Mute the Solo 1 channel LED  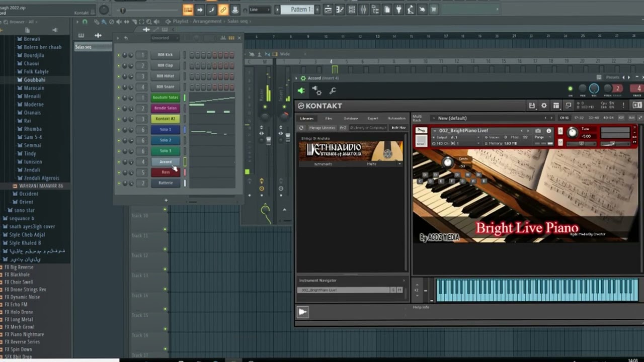coord(119,130)
